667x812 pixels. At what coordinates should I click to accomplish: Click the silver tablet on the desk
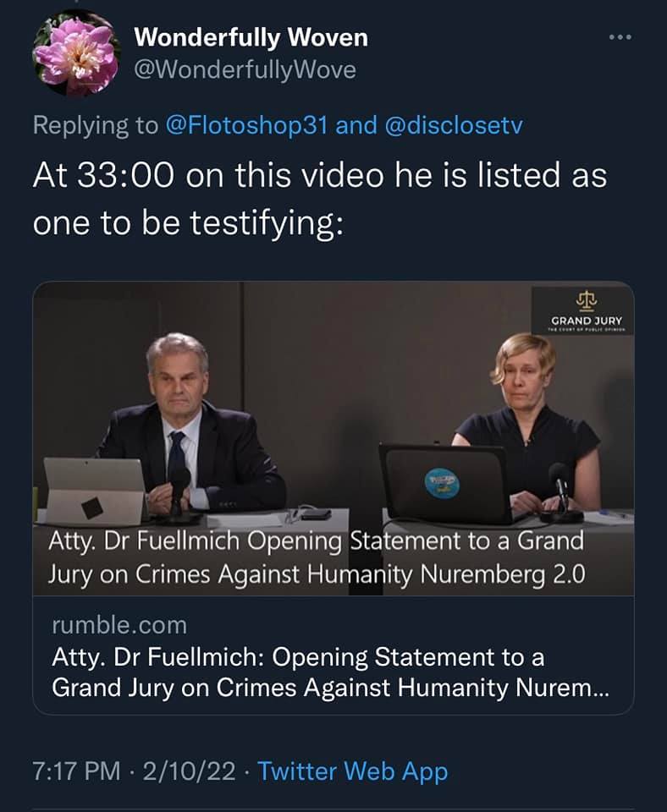(x=95, y=490)
